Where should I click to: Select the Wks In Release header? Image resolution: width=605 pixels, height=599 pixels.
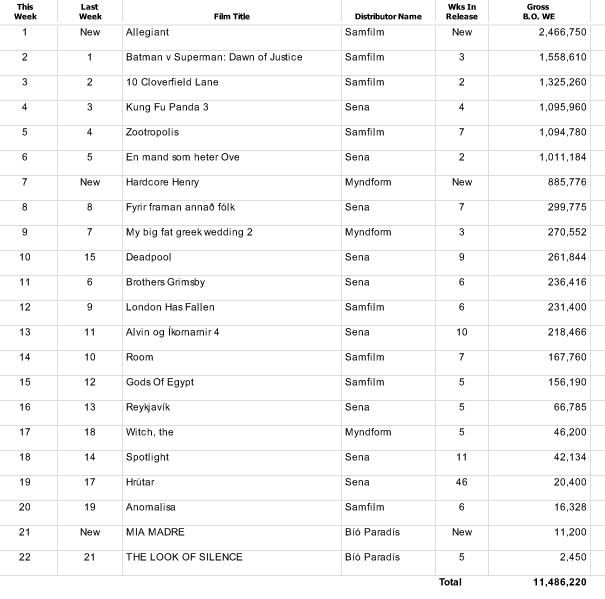pos(462,12)
